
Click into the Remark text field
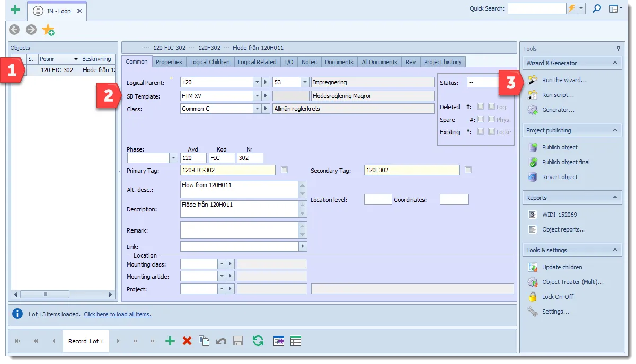click(240, 230)
